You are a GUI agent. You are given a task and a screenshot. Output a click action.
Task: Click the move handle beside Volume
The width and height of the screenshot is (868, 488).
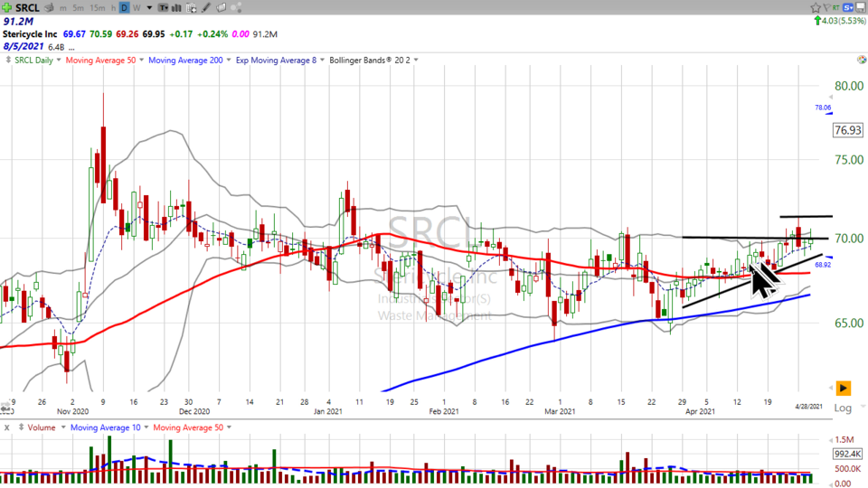coord(21,427)
